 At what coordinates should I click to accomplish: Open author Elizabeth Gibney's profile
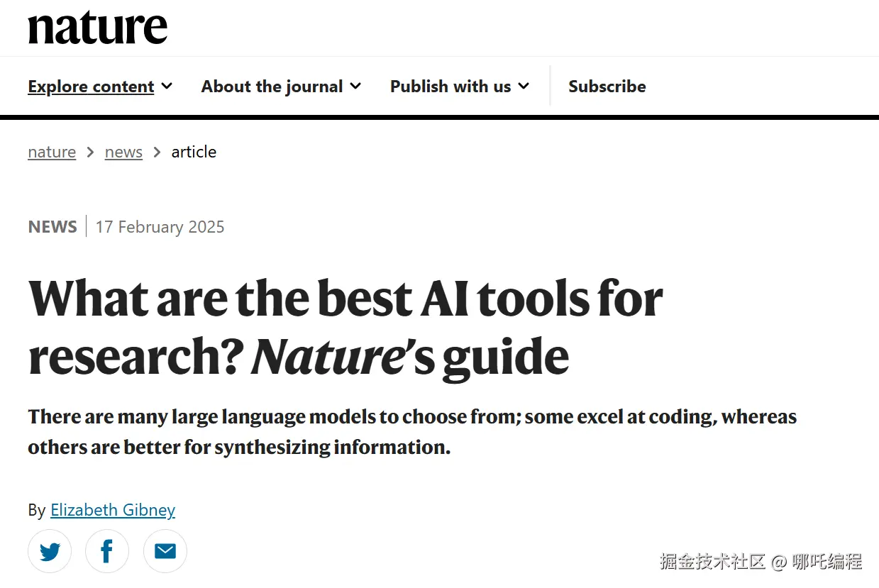pos(113,510)
